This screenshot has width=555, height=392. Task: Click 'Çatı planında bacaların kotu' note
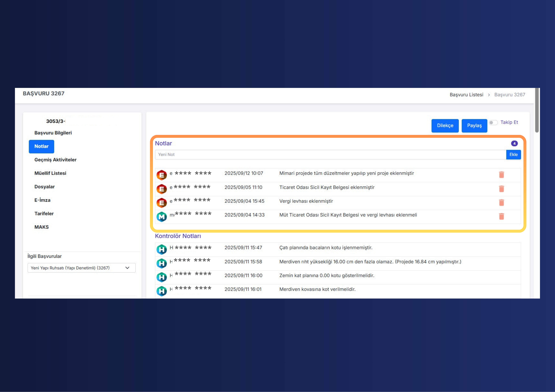coord(326,248)
